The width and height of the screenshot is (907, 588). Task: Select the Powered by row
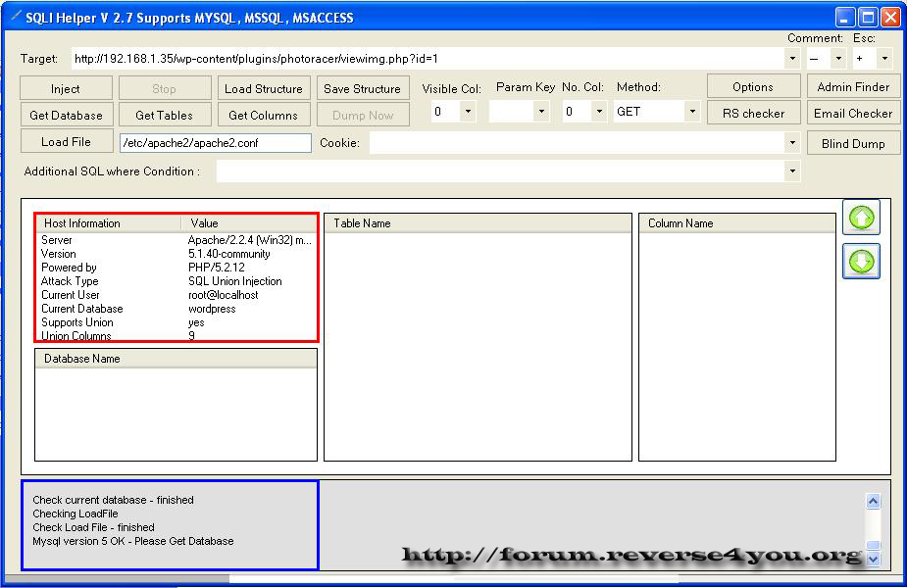click(176, 268)
